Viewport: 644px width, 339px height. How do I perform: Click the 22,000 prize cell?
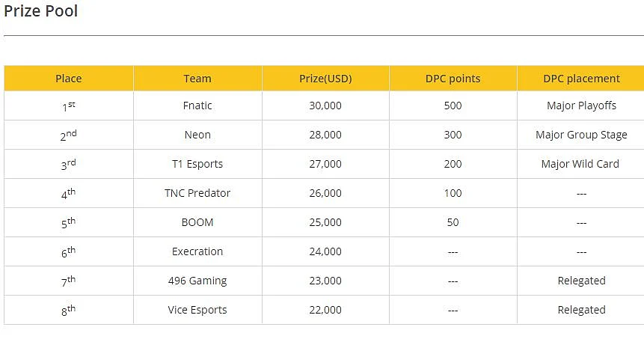tap(325, 310)
